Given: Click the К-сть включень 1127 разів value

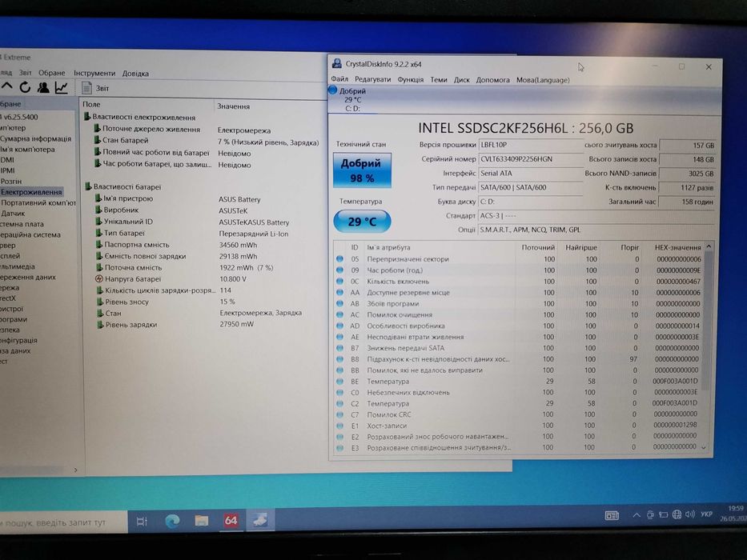Looking at the screenshot, I should pos(687,188).
